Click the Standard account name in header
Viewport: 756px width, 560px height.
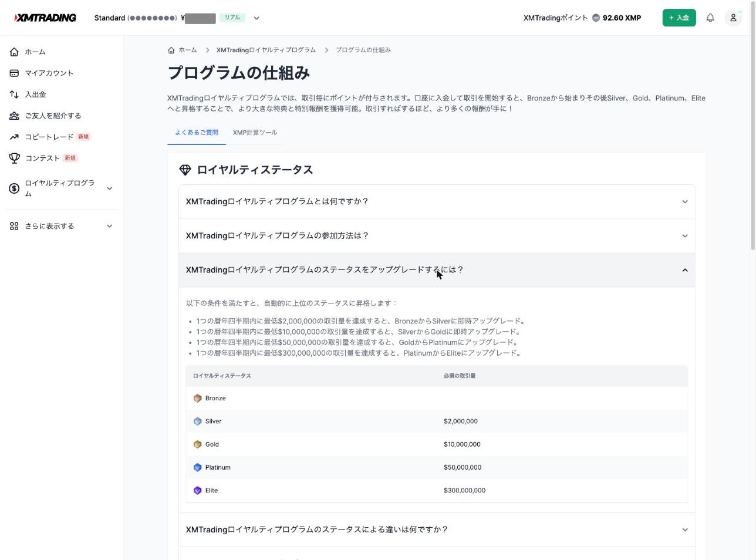109,18
